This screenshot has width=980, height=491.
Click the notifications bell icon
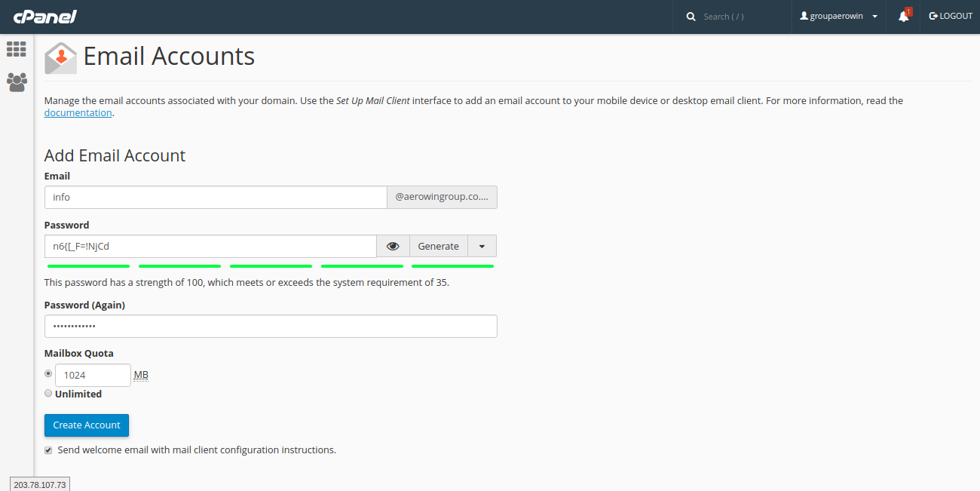point(903,17)
